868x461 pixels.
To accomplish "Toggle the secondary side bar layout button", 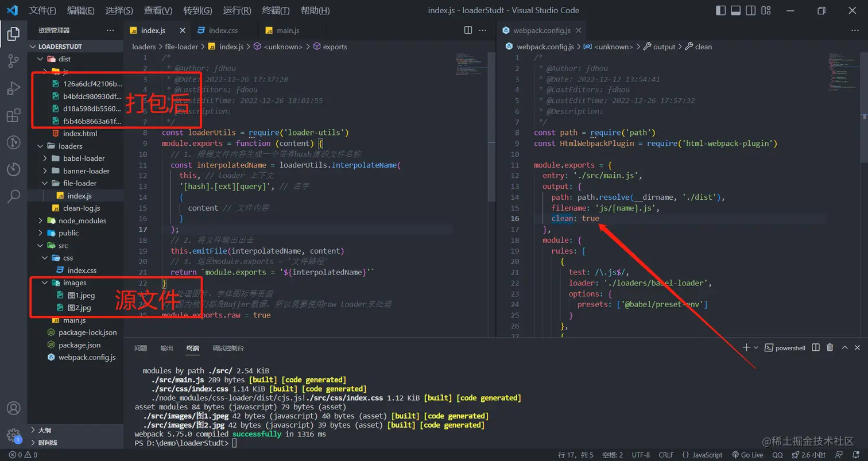I will [x=750, y=10].
